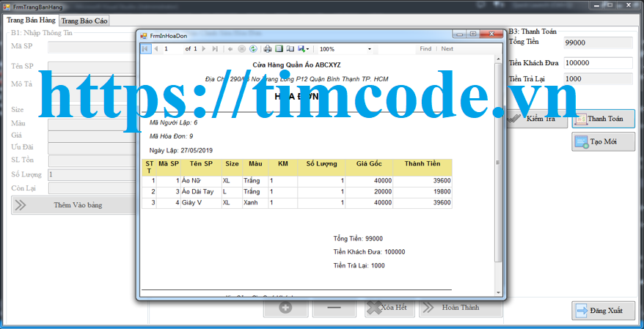Image resolution: width=644 pixels, height=329 pixels.
Task: Print the invoice using the printer icon
Action: tap(268, 49)
